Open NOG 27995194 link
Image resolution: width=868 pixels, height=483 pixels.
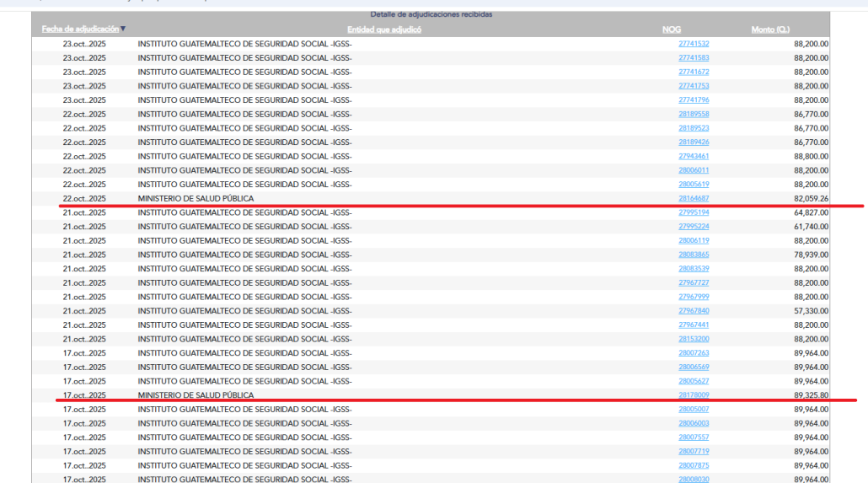(694, 212)
